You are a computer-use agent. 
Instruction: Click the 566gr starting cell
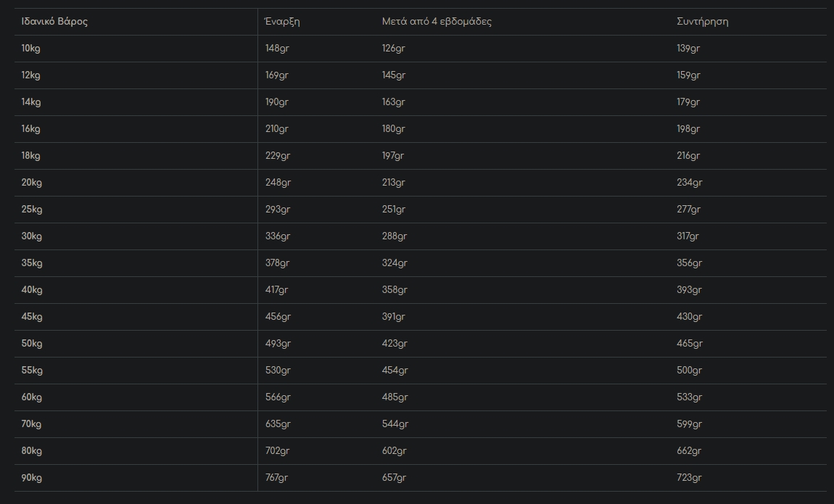(x=278, y=397)
